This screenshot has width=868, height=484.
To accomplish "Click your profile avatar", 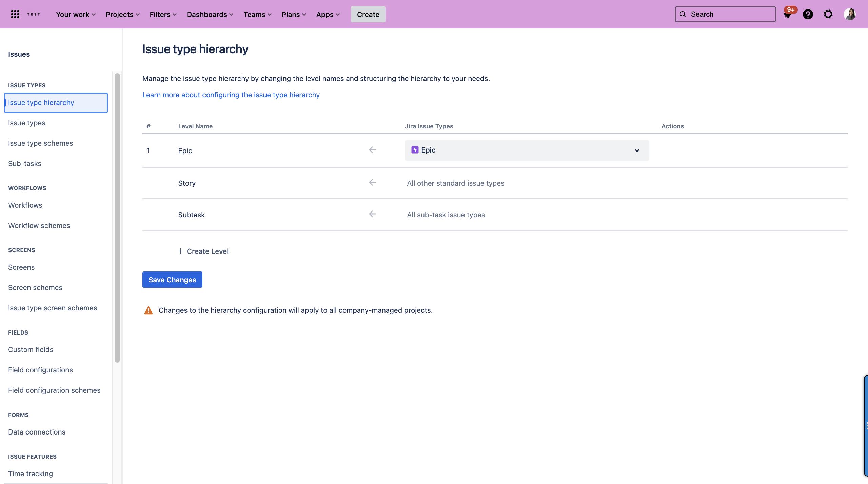I will pyautogui.click(x=850, y=14).
